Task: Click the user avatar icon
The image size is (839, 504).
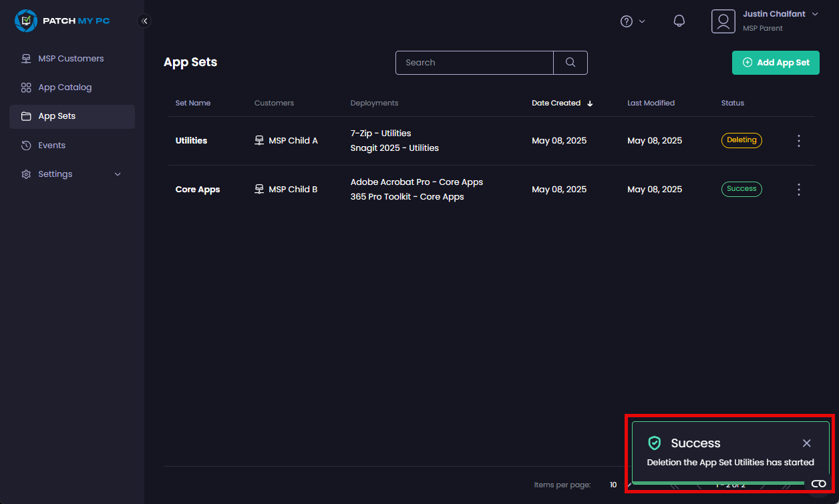Action: 723,21
